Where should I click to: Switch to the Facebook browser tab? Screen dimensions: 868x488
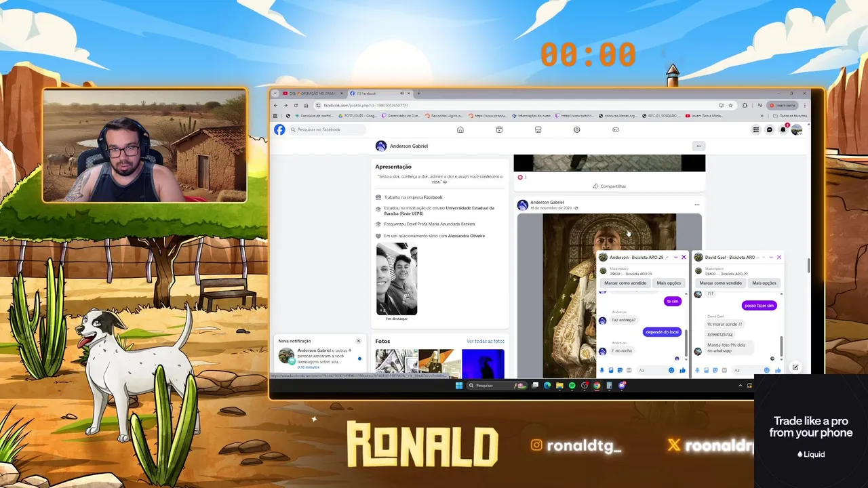pos(381,94)
